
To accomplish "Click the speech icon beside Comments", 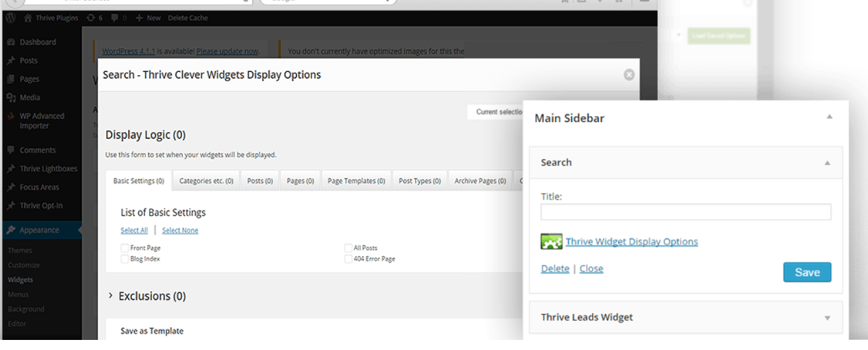I will [x=11, y=150].
